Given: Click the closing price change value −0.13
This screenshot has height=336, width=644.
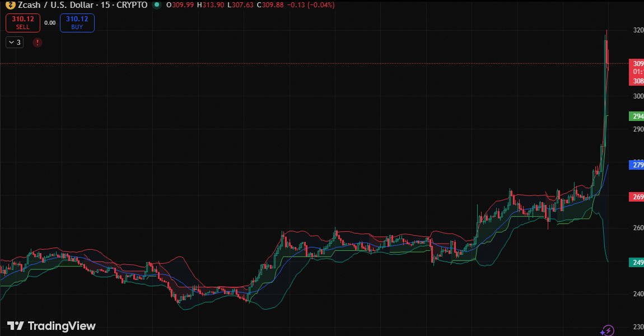Looking at the screenshot, I should 293,5.
